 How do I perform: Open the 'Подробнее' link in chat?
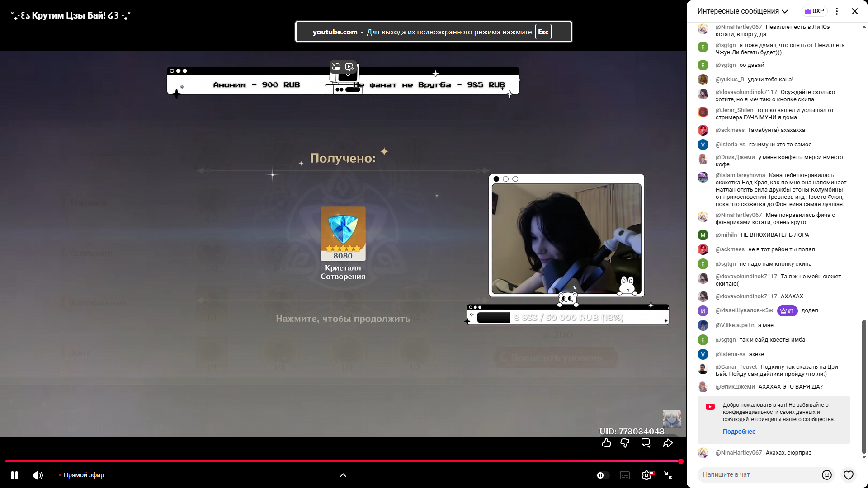(739, 432)
